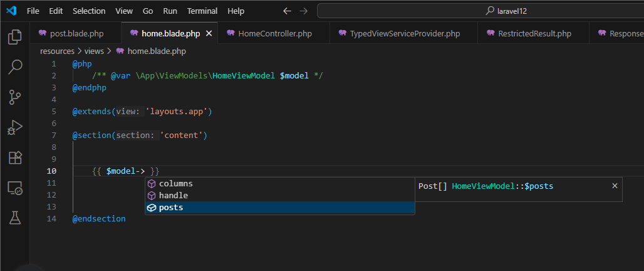
Task: Click HomeViewModel::$posts in details pane
Action: (502, 186)
